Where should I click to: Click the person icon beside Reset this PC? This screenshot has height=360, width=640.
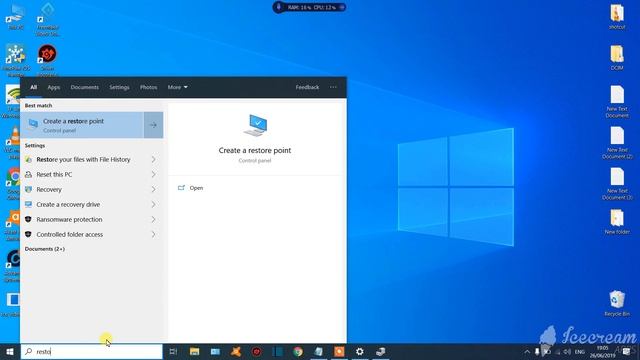tap(28, 175)
